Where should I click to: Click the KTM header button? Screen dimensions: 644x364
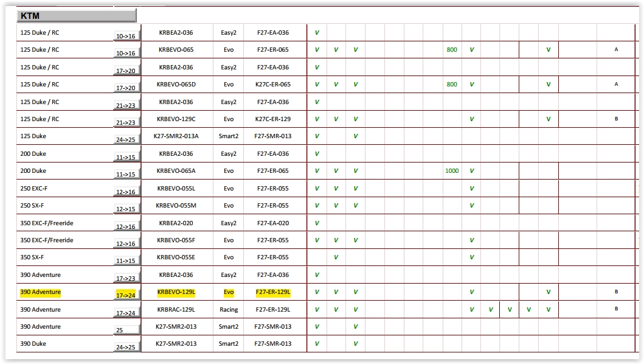tap(76, 16)
